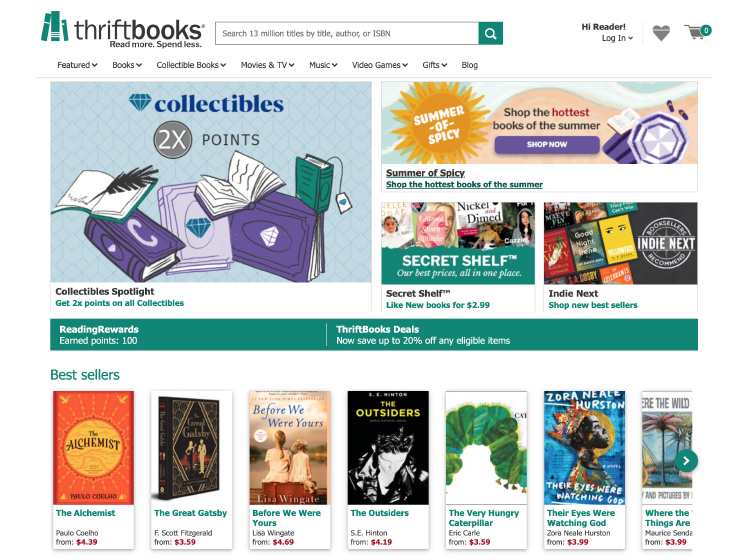Expand the Featured dropdown menu
This screenshot has height=560, width=750.
click(77, 65)
